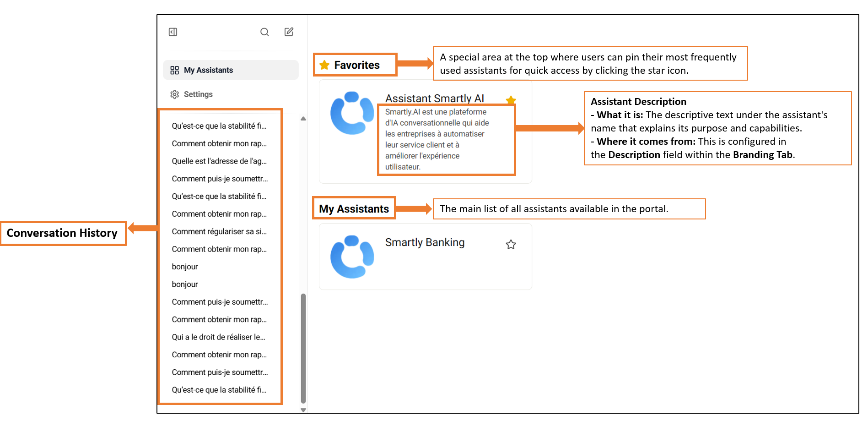Click the conversation history scrollbar thumb

tap(303, 349)
